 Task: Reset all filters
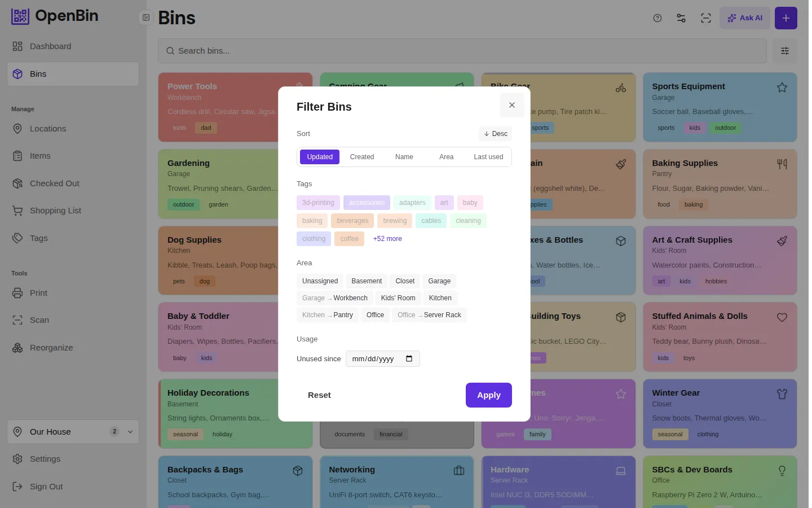319,395
